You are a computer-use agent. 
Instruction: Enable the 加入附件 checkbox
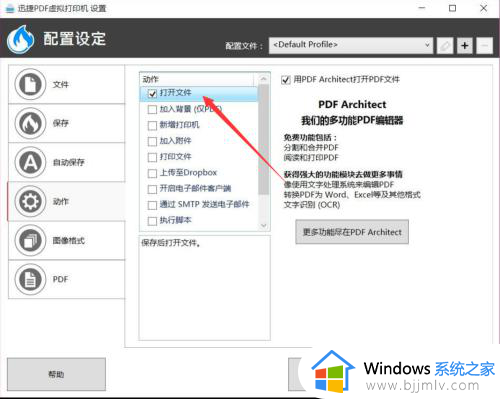pos(152,141)
